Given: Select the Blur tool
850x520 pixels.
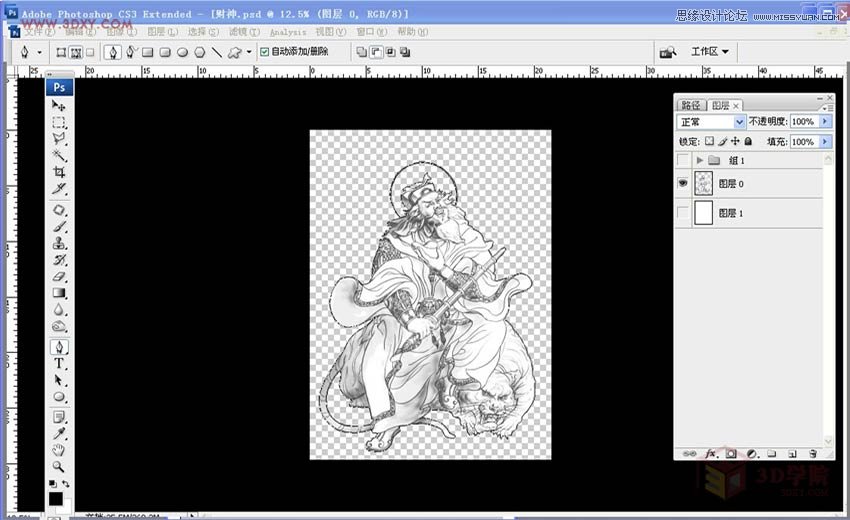Looking at the screenshot, I should 59,310.
